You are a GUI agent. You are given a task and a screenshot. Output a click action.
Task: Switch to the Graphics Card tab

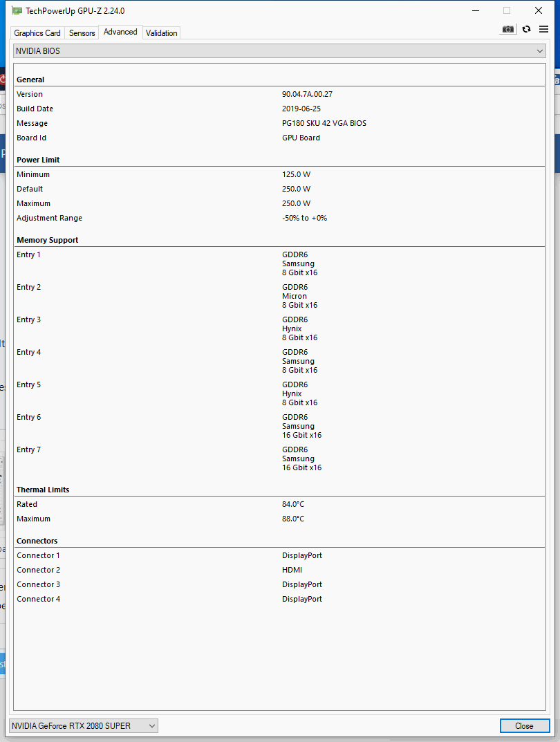pyautogui.click(x=37, y=33)
